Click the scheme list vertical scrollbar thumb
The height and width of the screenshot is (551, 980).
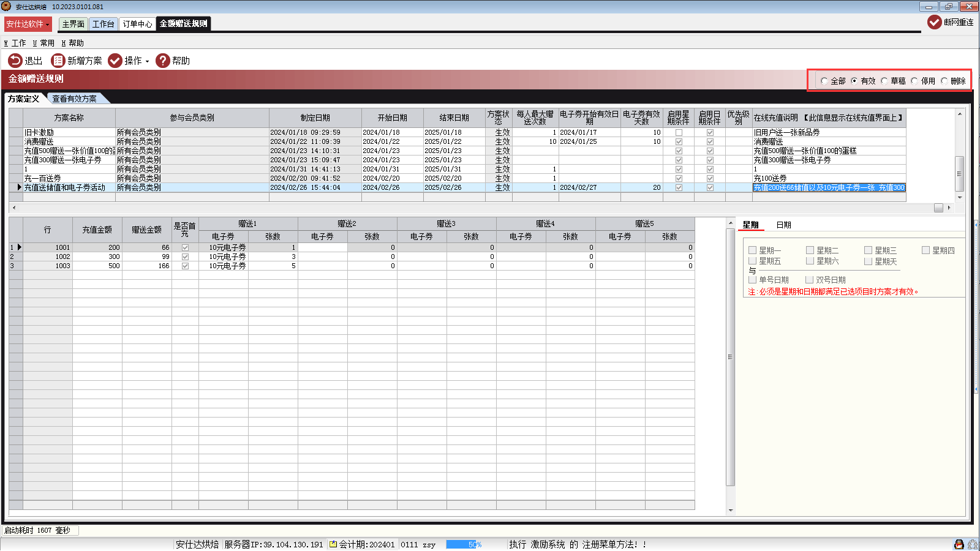[x=960, y=174]
